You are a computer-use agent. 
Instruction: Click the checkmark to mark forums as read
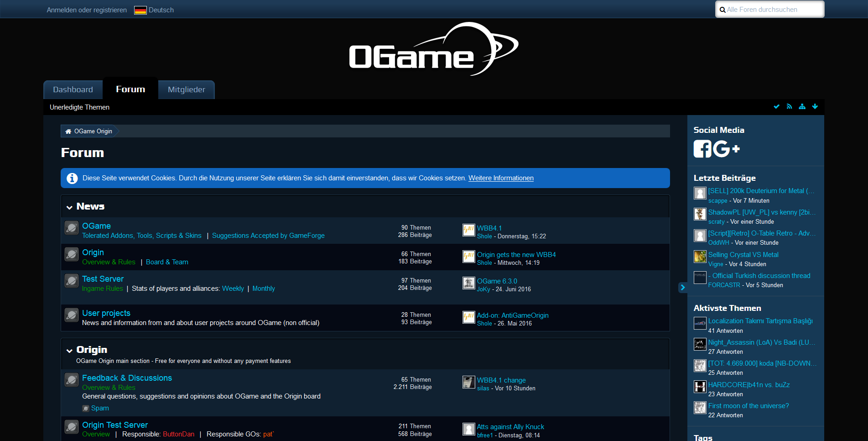777,106
